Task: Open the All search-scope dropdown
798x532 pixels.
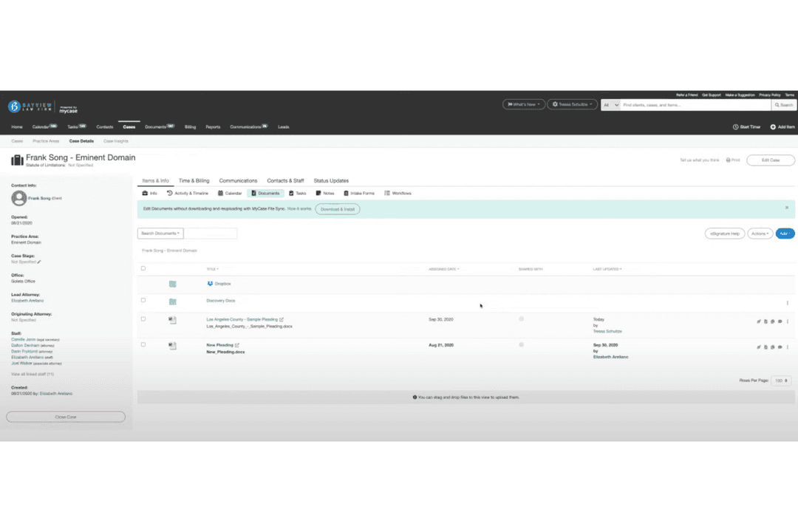Action: coord(611,105)
